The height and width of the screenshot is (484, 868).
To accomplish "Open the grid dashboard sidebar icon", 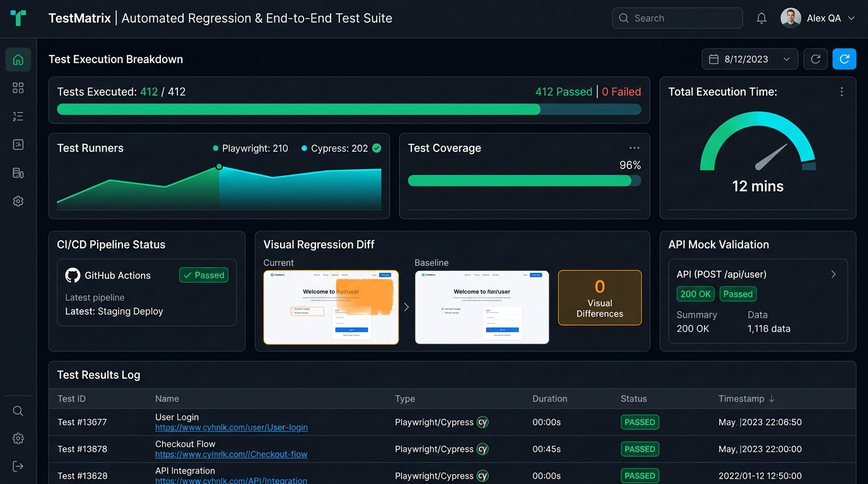I will coord(18,88).
